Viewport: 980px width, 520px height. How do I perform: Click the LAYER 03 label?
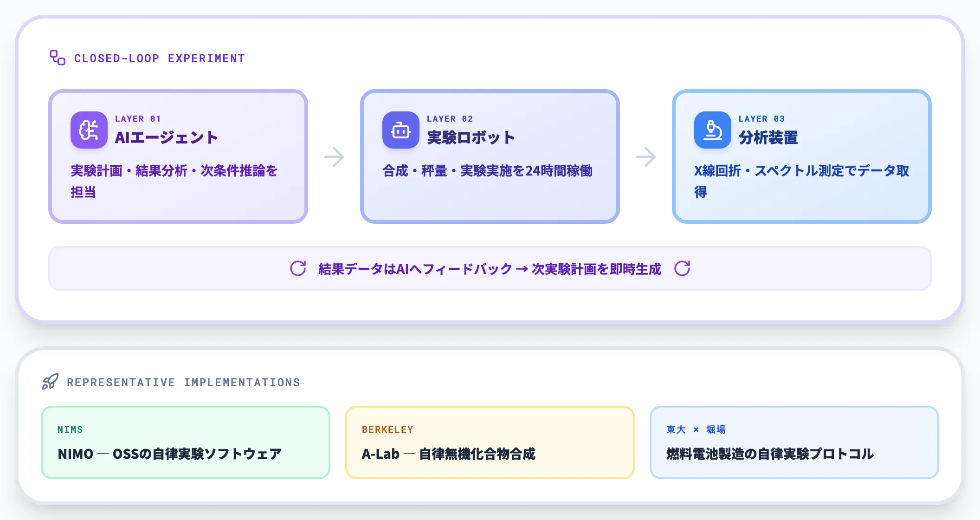pos(761,119)
